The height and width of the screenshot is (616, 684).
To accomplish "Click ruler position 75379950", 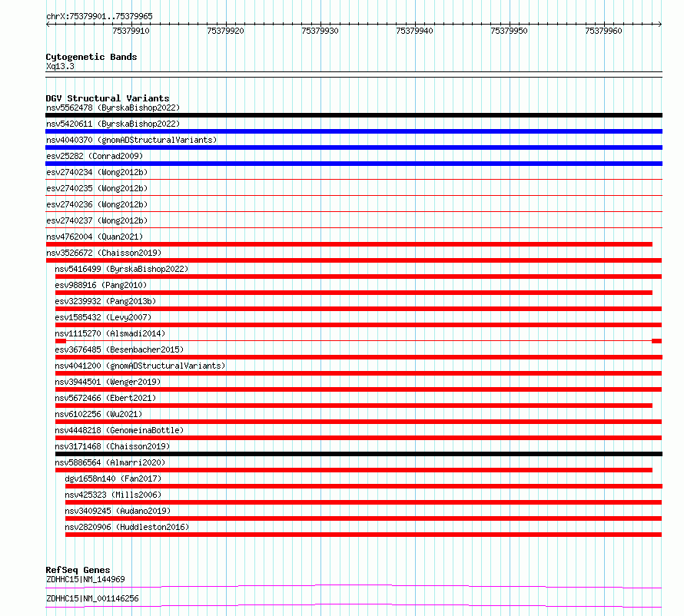I will [509, 31].
